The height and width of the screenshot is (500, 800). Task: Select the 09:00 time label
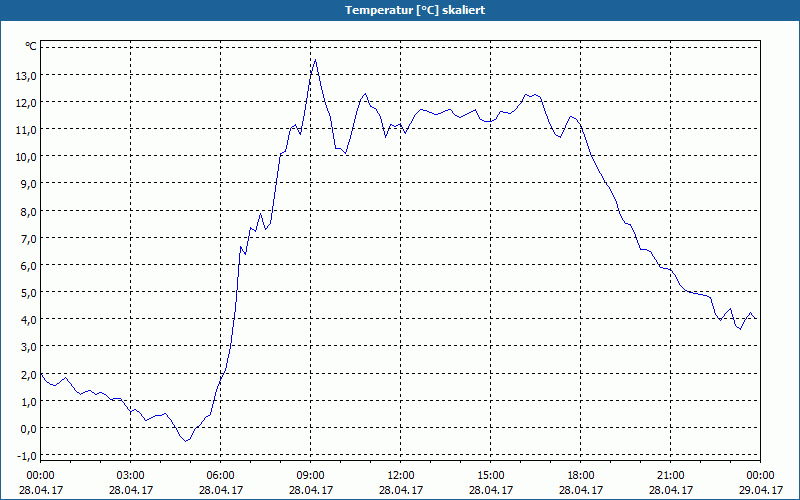pos(311,475)
